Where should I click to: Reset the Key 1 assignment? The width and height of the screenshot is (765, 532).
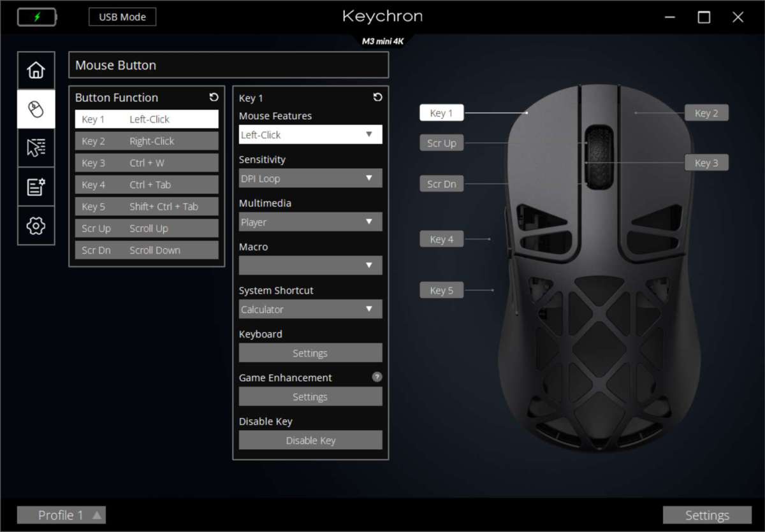click(x=377, y=97)
